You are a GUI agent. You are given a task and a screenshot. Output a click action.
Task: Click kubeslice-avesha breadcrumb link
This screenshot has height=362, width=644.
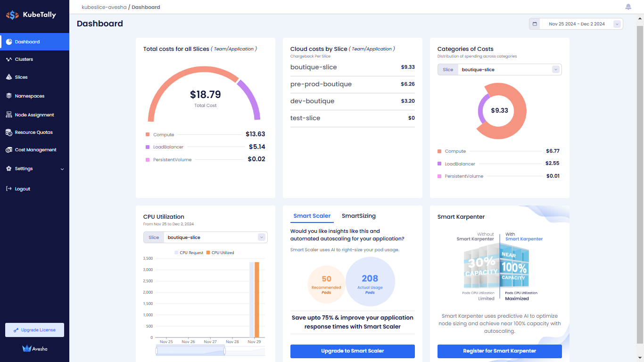coord(104,7)
